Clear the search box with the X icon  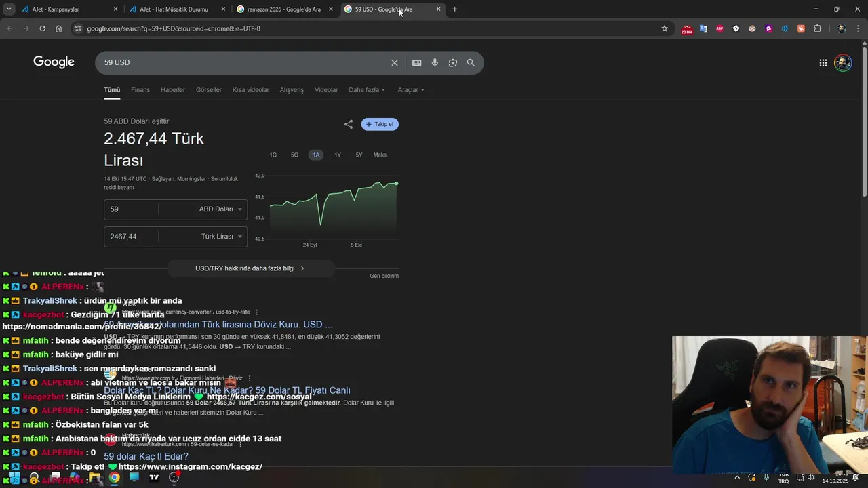pos(394,62)
